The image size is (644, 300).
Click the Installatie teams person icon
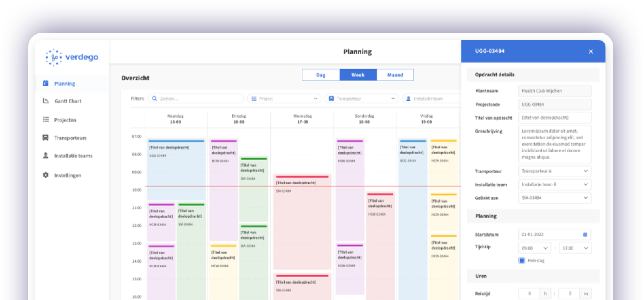(x=46, y=156)
